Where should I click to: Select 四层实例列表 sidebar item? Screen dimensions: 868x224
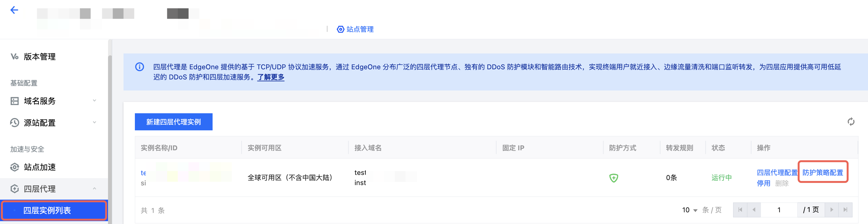(47, 210)
